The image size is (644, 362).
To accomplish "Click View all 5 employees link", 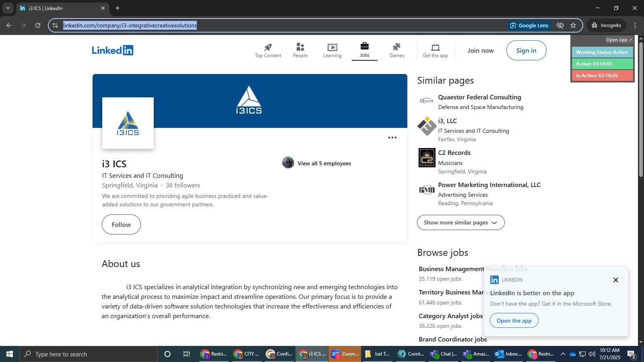I will click(324, 163).
